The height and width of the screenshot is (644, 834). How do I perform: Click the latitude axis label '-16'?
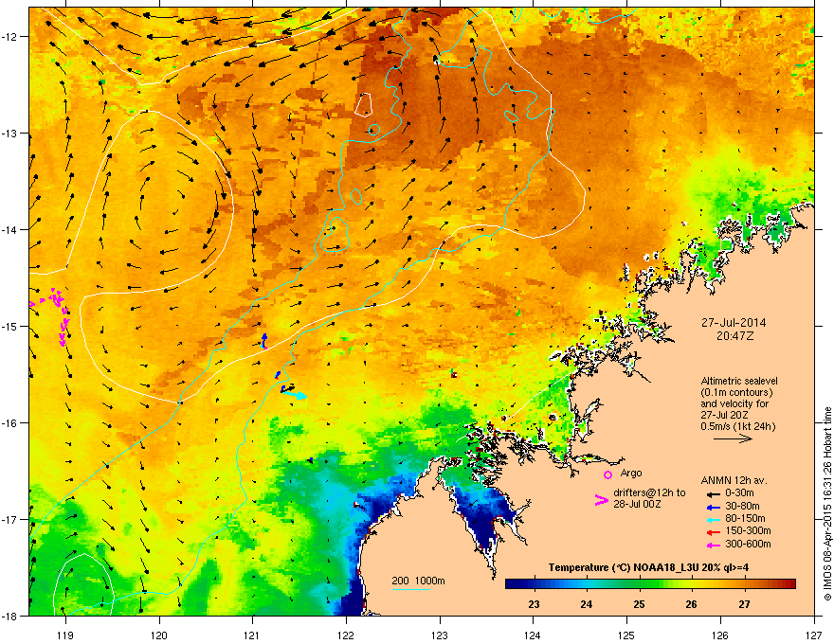click(x=9, y=423)
